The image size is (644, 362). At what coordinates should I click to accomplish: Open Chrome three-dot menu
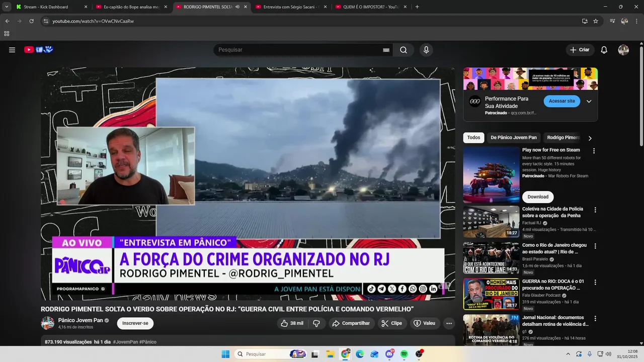point(636,21)
